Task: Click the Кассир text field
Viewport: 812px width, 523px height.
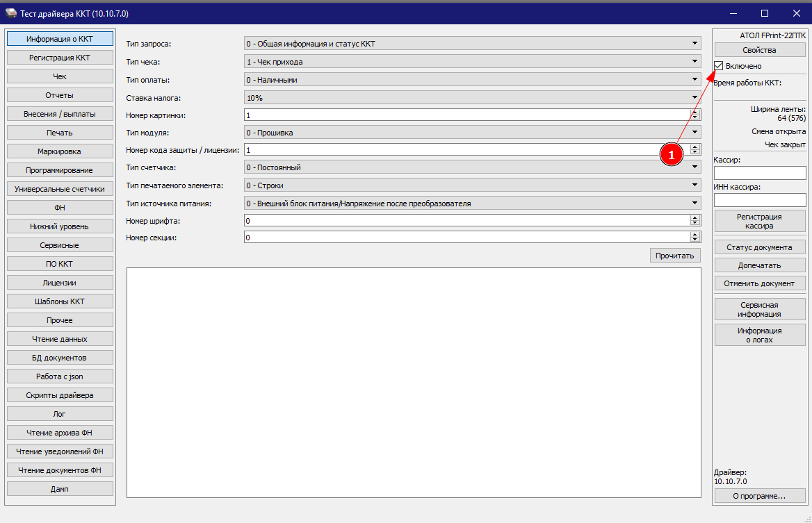Action: click(x=760, y=173)
